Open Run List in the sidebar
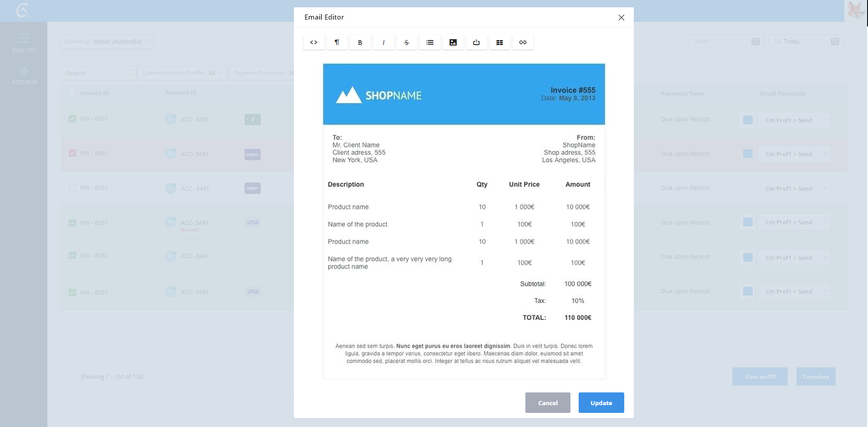 pyautogui.click(x=24, y=43)
